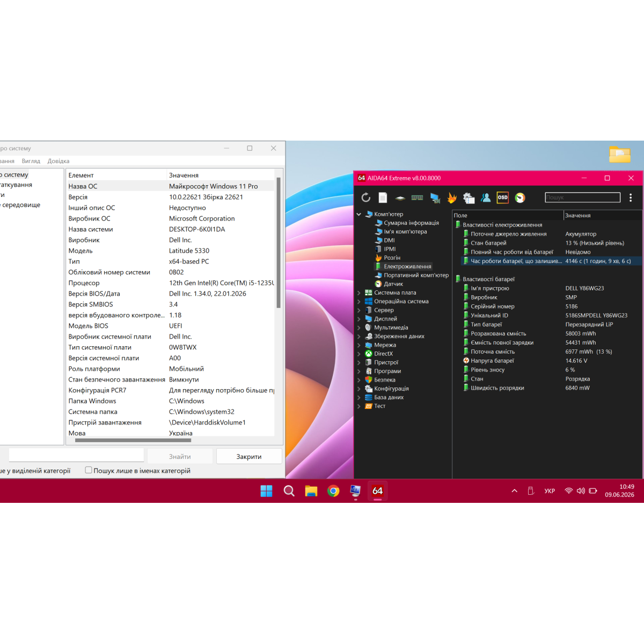The height and width of the screenshot is (644, 644).
Task: Open File Explorer from taskbar
Action: point(311,491)
